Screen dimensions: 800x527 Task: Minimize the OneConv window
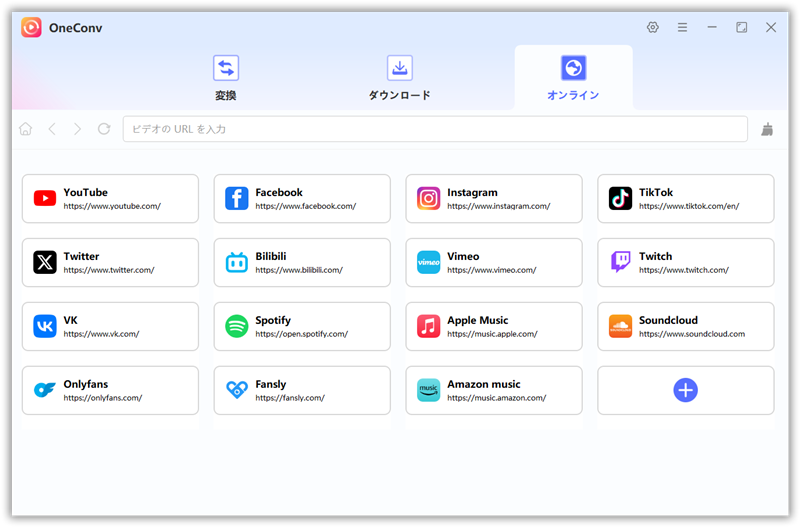[712, 27]
